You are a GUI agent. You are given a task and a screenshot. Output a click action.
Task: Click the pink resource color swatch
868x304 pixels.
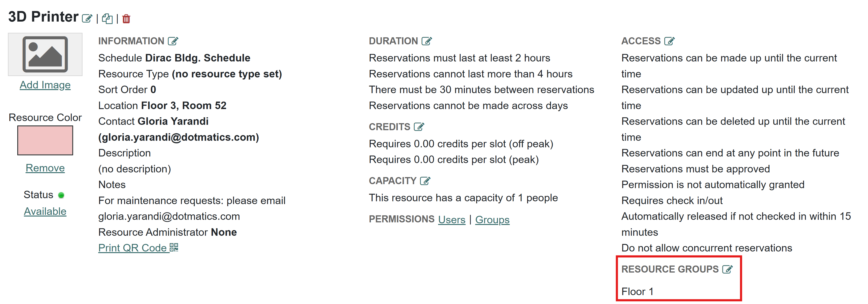pos(45,140)
